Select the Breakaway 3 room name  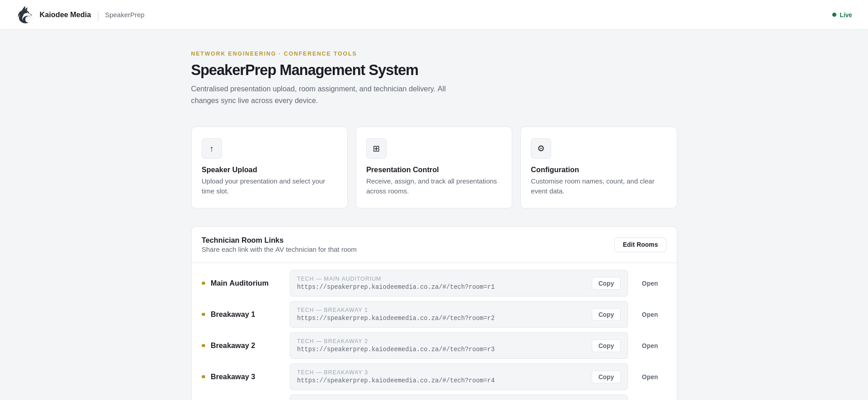233,377
